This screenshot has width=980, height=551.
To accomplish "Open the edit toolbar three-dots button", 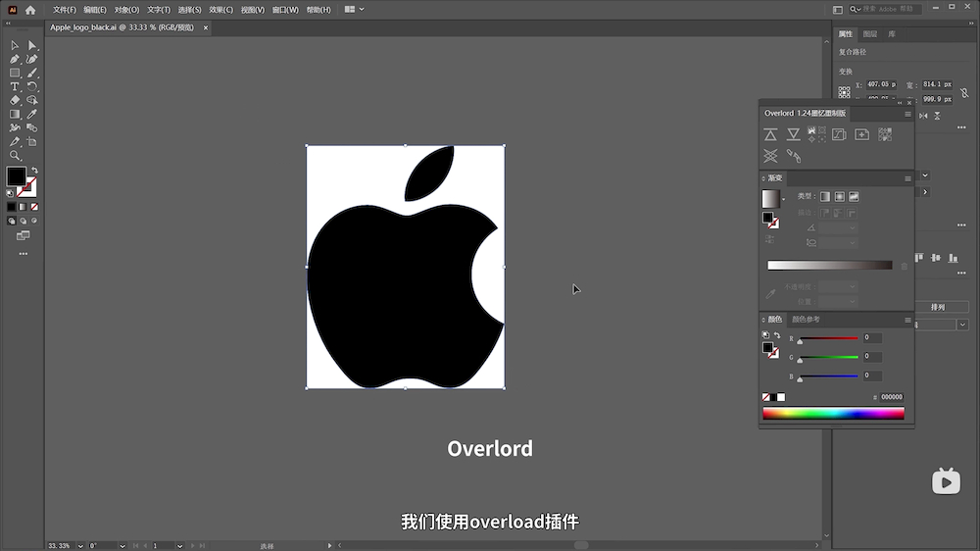I will pos(24,254).
